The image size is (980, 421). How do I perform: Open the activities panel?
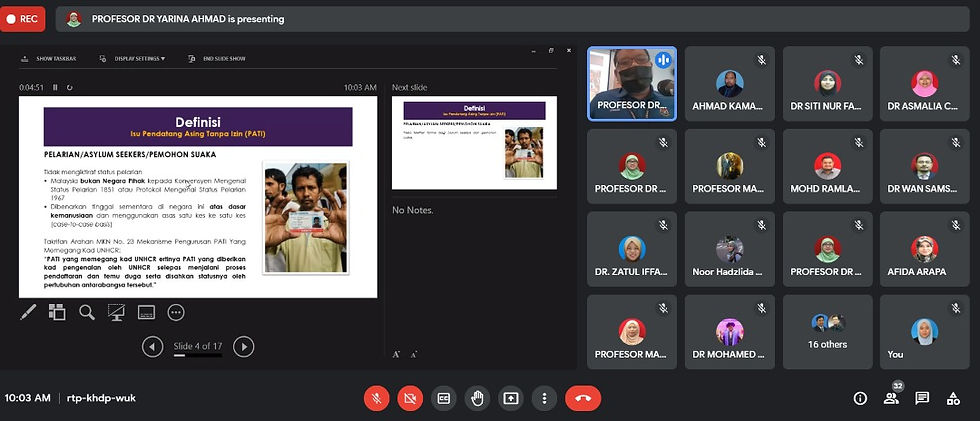[953, 399]
